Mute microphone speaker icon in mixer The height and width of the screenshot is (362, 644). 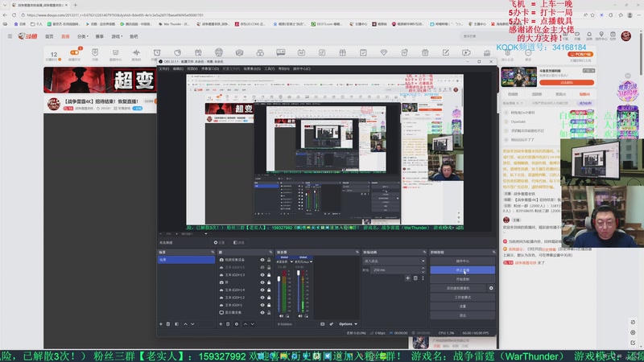pyautogui.click(x=300, y=316)
